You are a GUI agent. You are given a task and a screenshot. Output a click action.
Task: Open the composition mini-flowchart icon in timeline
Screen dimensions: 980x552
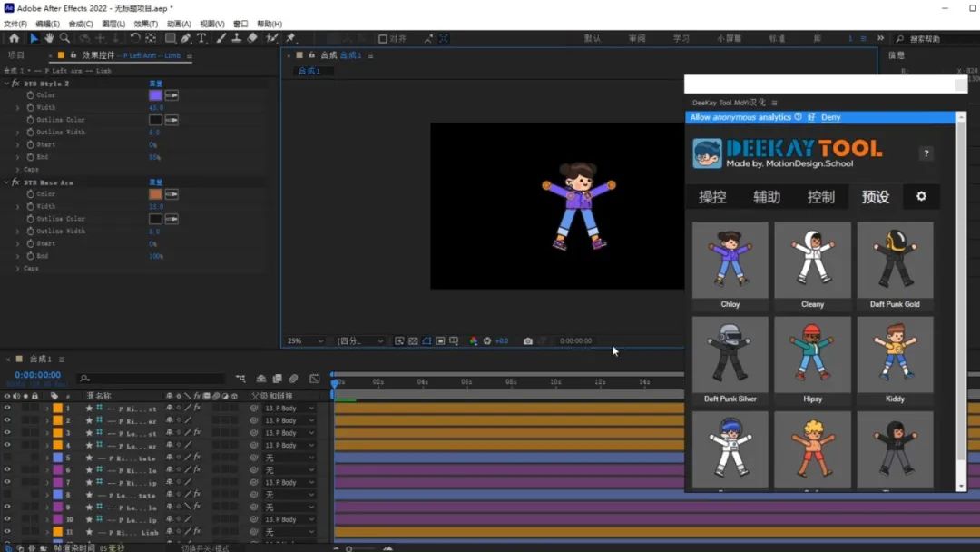(x=240, y=379)
